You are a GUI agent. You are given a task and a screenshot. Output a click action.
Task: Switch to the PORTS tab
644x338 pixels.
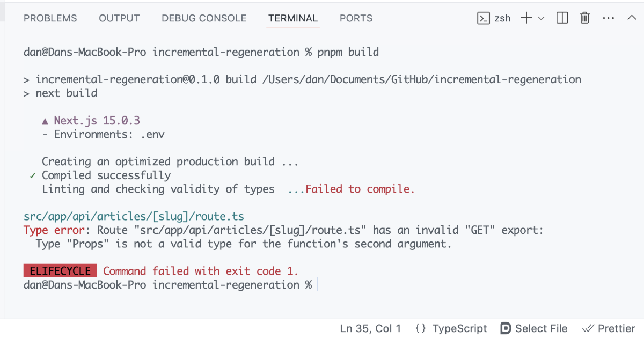(x=356, y=18)
